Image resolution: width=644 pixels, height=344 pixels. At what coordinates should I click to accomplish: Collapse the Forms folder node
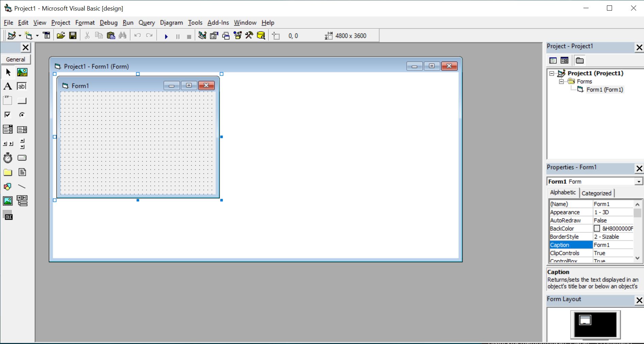[561, 81]
